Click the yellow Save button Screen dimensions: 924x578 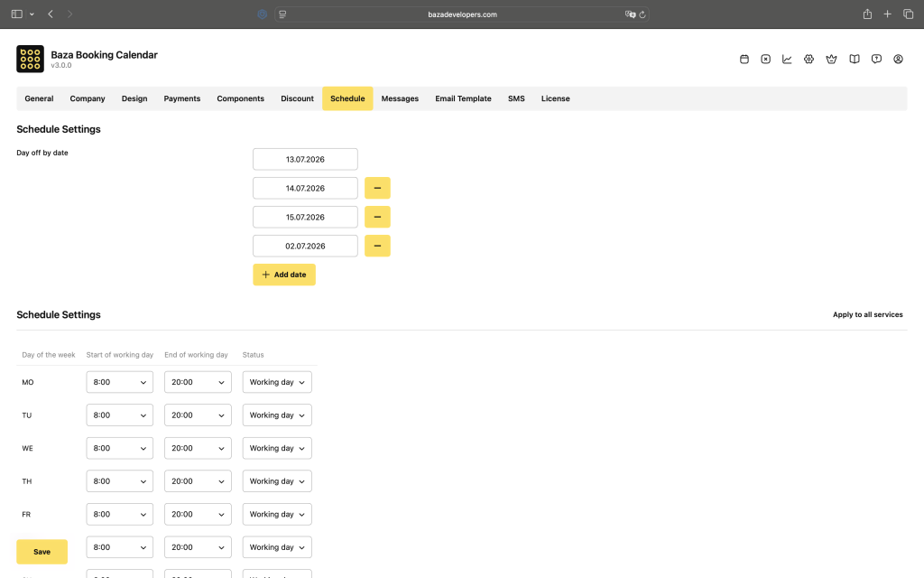click(x=42, y=552)
